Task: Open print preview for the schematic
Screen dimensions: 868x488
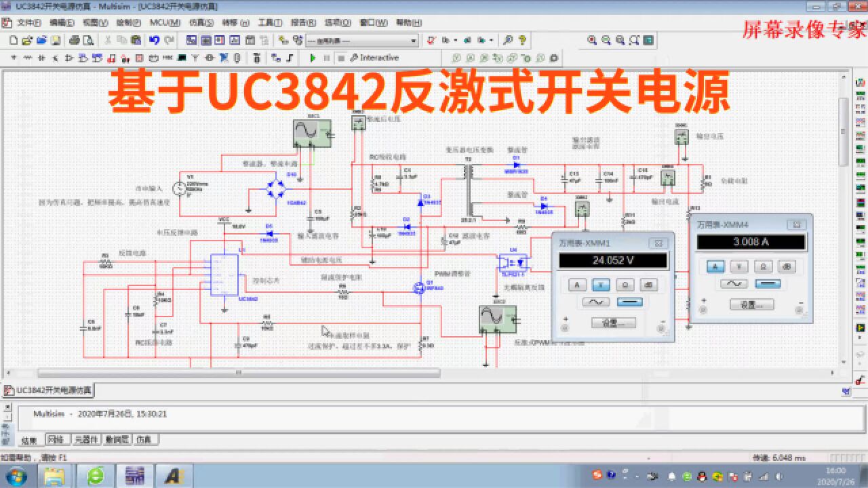Action: pyautogui.click(x=87, y=41)
